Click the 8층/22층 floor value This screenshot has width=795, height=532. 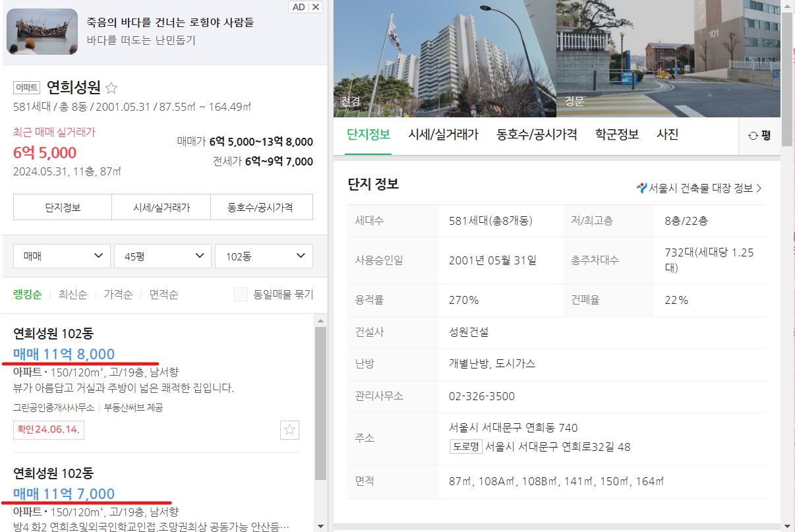pyautogui.click(x=686, y=220)
